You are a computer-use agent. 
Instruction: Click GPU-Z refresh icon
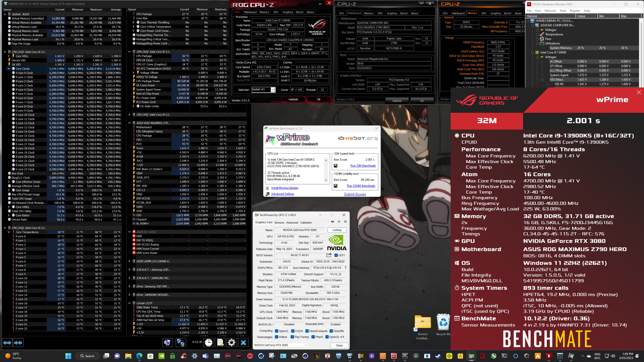pos(339,222)
